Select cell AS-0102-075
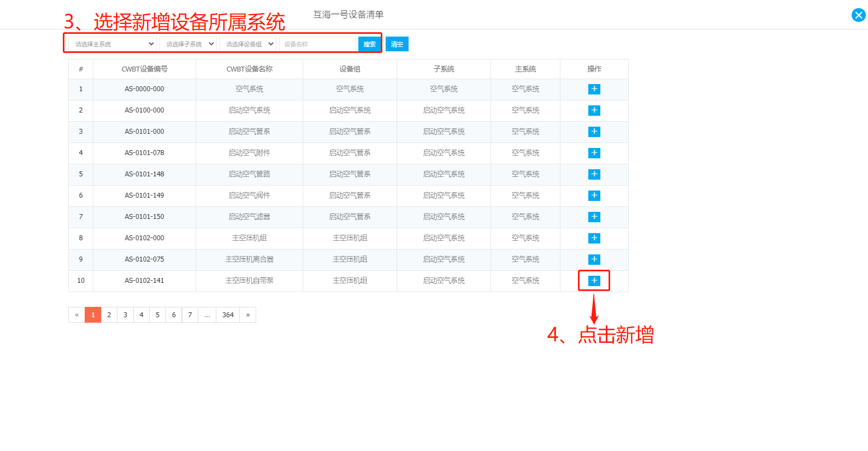 pyautogui.click(x=144, y=259)
